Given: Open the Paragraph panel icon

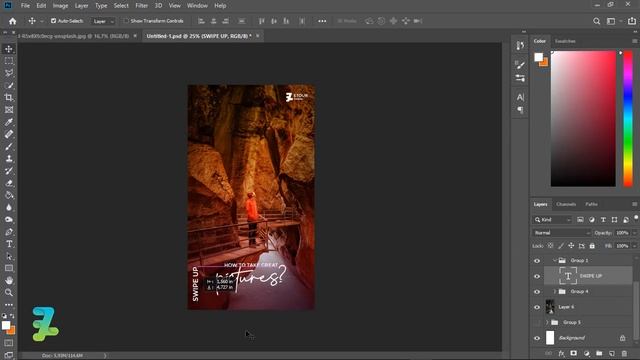Looking at the screenshot, I should 520,110.
